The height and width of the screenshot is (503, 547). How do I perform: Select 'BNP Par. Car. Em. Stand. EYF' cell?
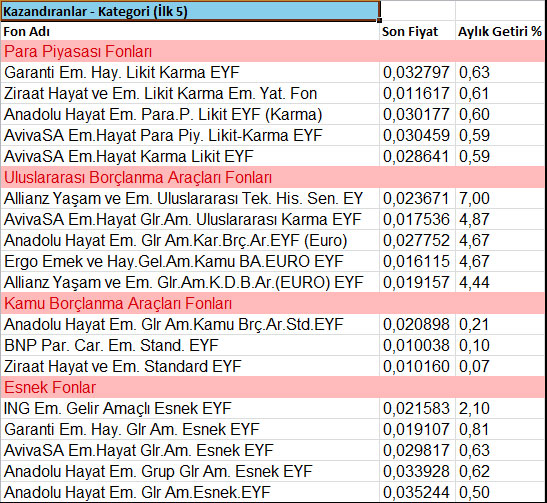190,345
